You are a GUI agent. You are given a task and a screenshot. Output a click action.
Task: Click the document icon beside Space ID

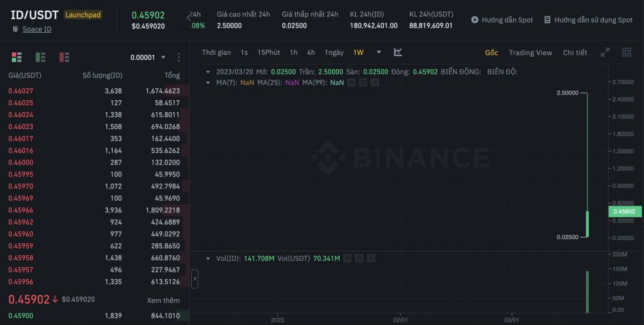pyautogui.click(x=15, y=29)
